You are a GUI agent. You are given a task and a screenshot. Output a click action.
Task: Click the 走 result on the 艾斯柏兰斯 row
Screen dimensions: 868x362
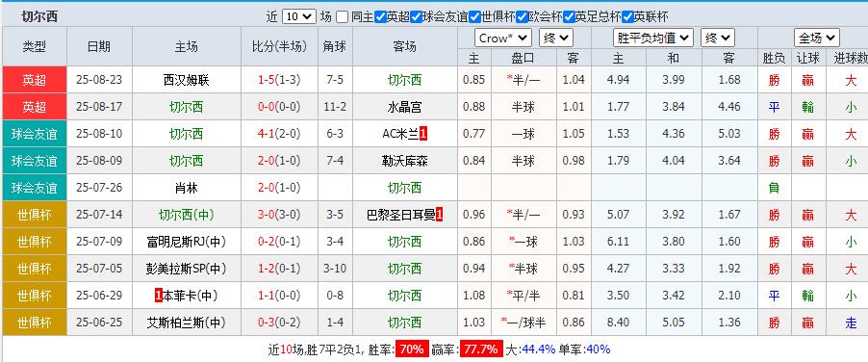click(x=851, y=323)
